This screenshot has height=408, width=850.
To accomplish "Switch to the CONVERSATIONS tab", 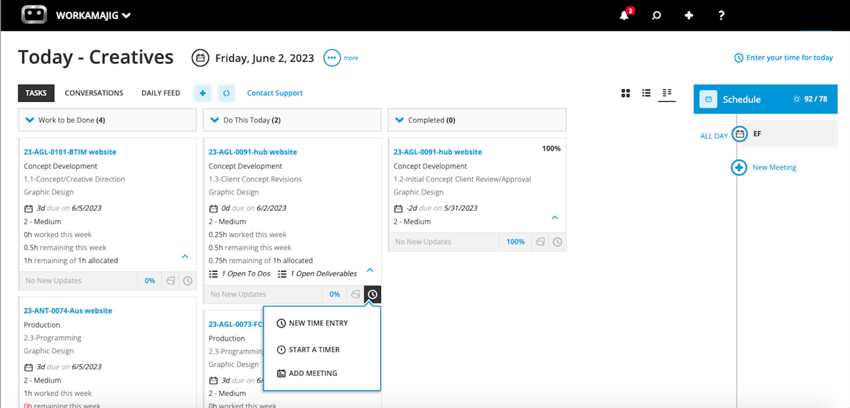I will 94,93.
